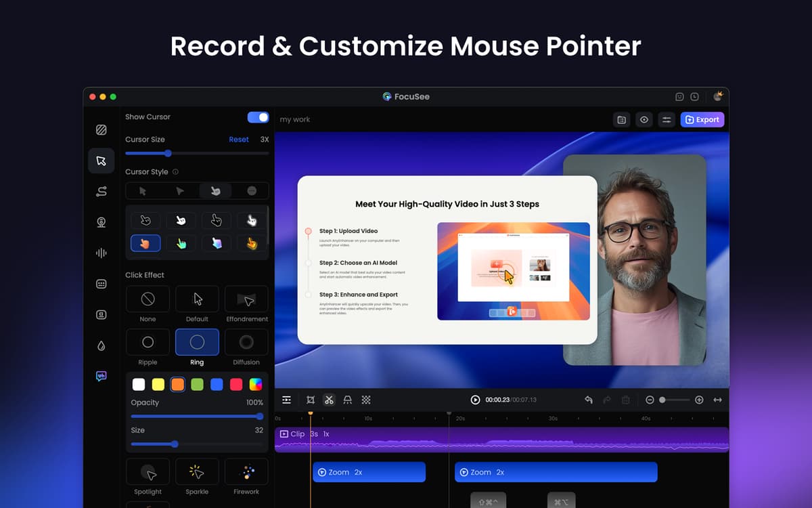Click the undo arrow above timeline
This screenshot has height=508, width=812.
coord(588,400)
